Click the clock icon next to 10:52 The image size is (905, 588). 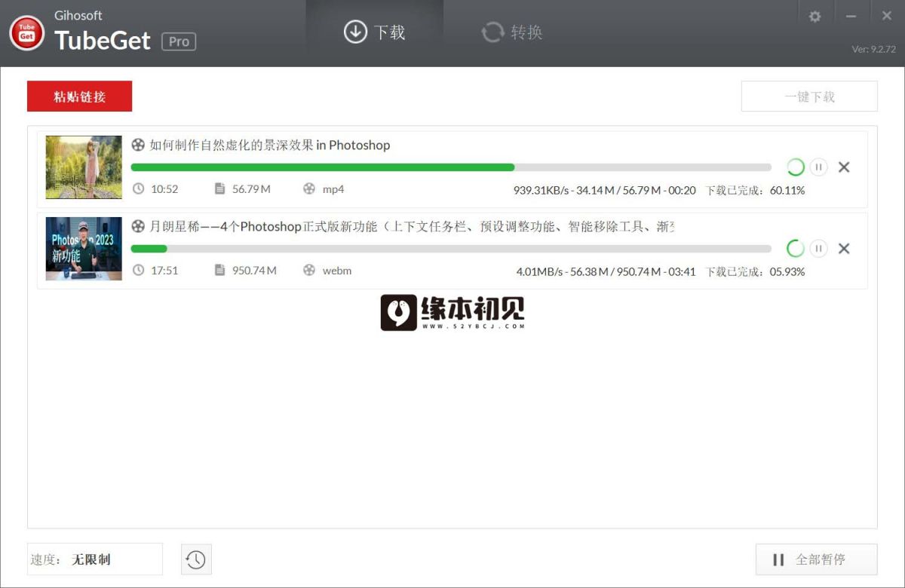138,188
